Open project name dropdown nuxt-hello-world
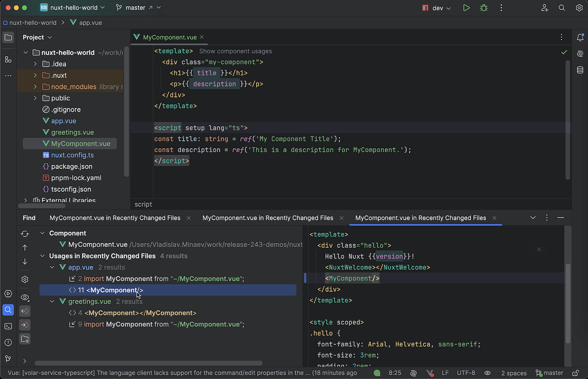This screenshot has height=379, width=588. (x=72, y=8)
